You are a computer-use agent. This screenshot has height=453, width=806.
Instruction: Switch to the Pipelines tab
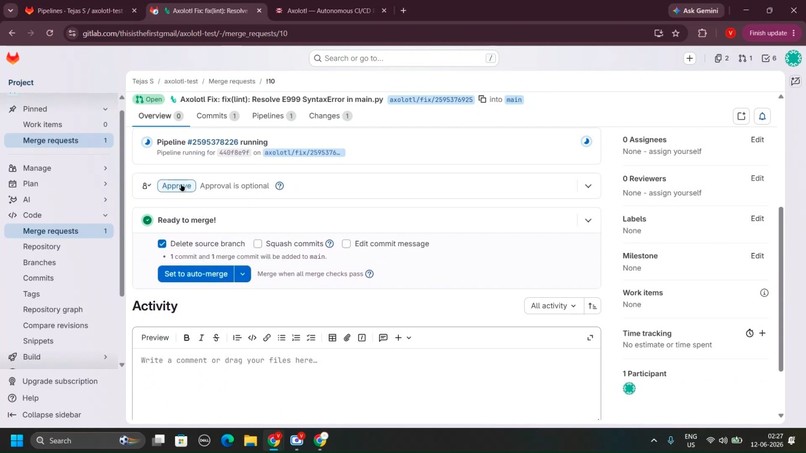click(273, 116)
